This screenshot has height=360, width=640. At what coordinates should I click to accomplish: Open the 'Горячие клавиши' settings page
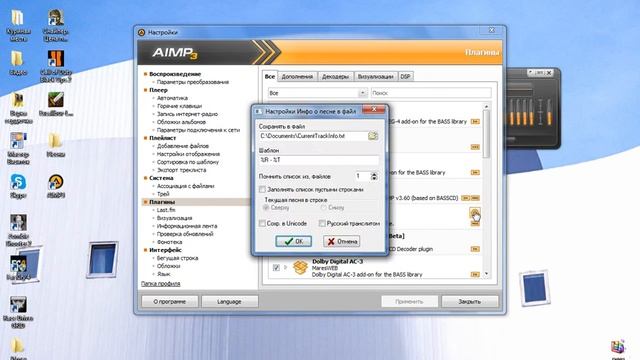180,106
